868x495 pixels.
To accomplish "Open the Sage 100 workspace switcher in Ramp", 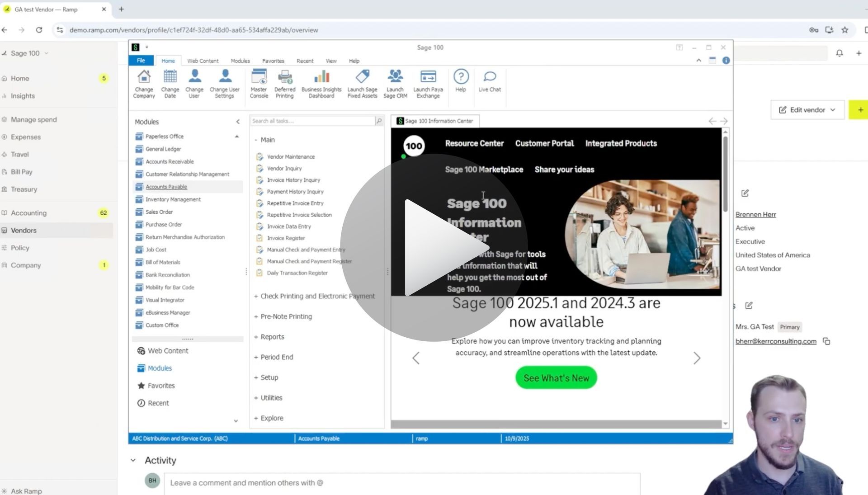I will pos(25,53).
